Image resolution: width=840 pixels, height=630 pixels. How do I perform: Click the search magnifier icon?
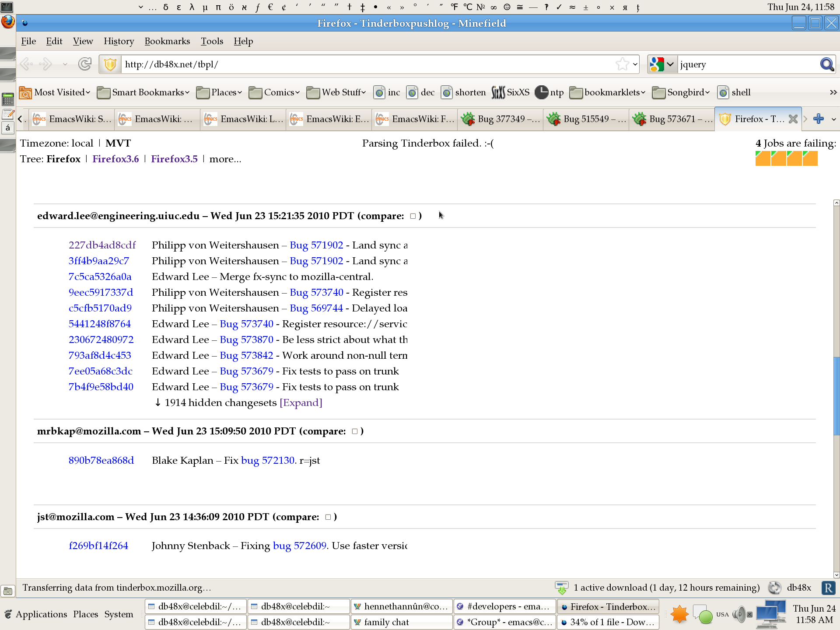point(826,64)
